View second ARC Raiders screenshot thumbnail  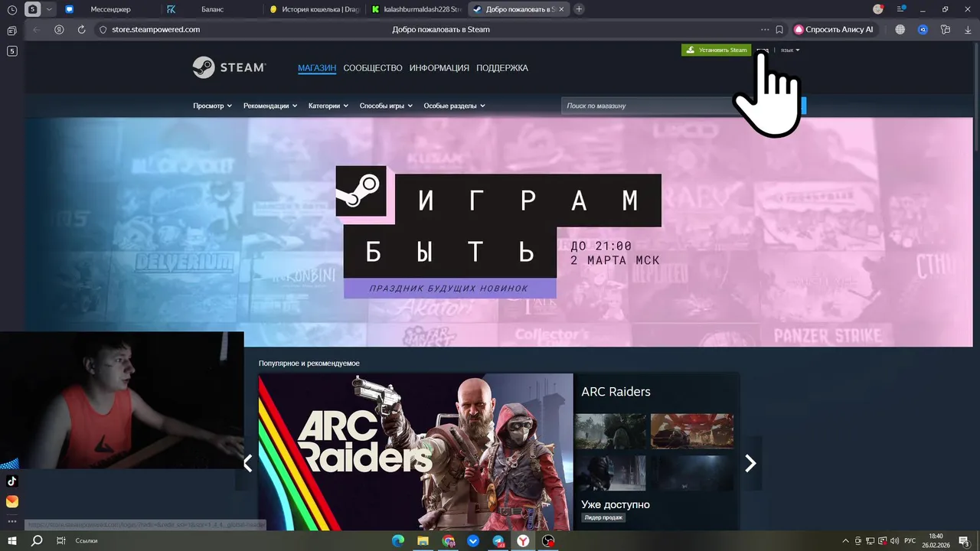click(692, 431)
